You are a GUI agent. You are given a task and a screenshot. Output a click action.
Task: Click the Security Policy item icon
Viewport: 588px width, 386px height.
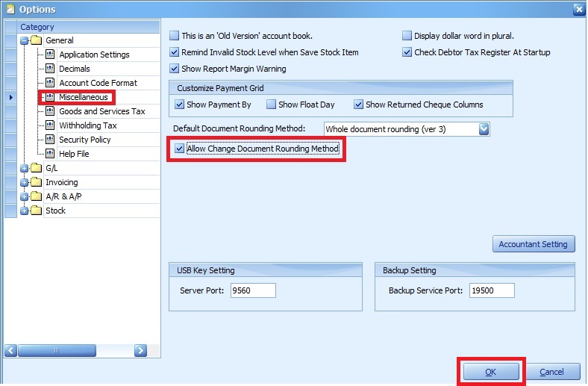(x=51, y=140)
